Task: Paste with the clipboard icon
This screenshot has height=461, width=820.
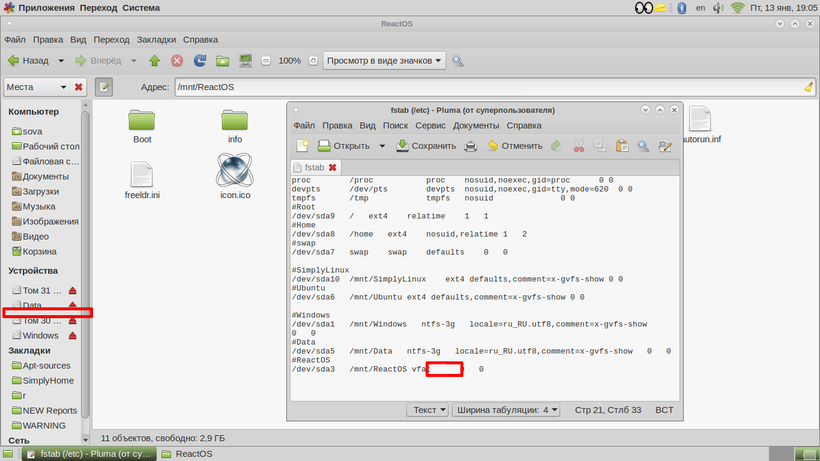Action: pyautogui.click(x=622, y=146)
